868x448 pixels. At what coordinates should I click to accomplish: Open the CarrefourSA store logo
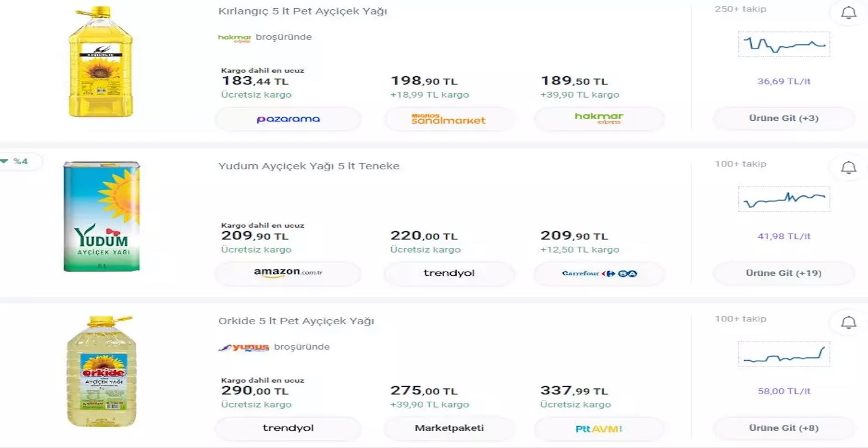(599, 273)
